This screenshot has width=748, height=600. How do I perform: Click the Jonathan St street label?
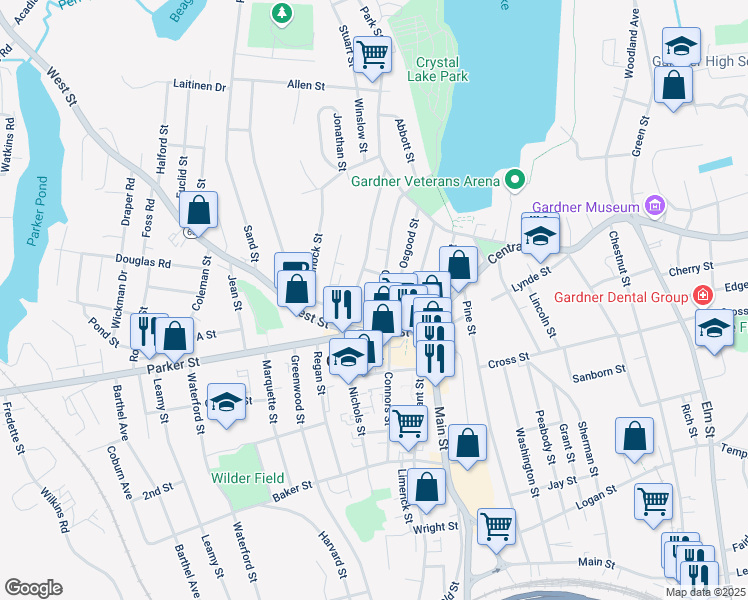pos(339,142)
